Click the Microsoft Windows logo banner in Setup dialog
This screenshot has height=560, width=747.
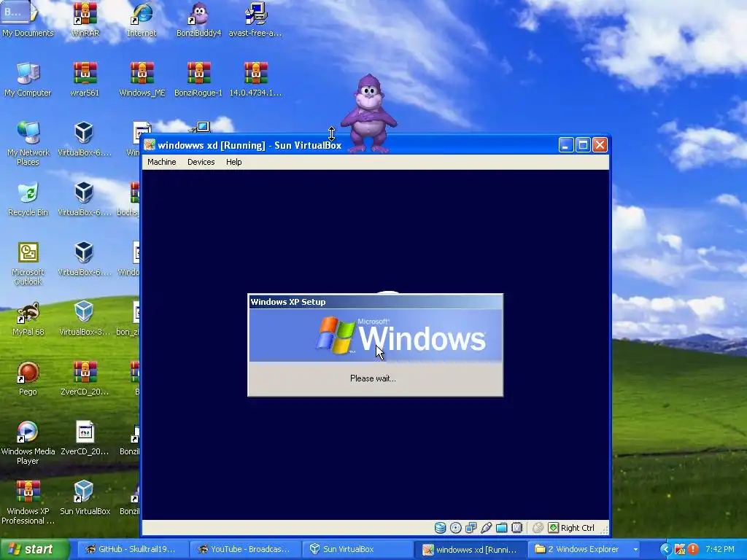(x=376, y=335)
